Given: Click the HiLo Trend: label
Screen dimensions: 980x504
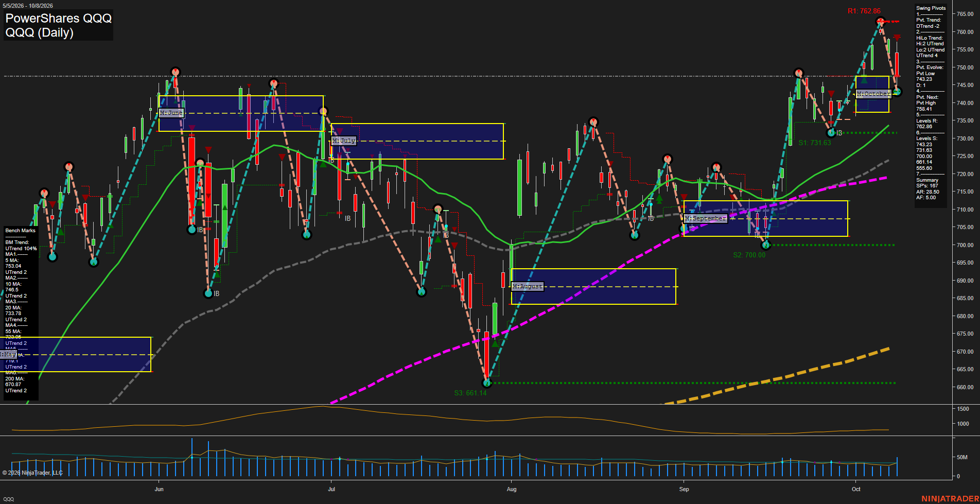Looking at the screenshot, I should [929, 38].
